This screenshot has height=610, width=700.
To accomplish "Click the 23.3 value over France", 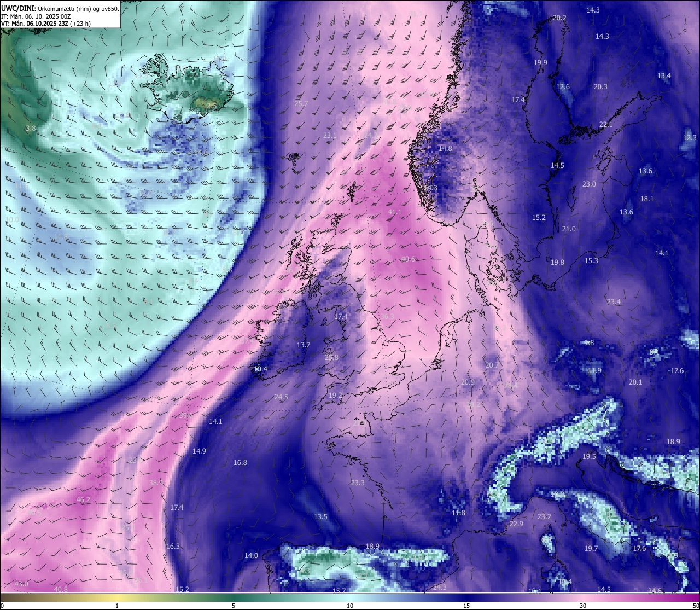I will tap(358, 483).
